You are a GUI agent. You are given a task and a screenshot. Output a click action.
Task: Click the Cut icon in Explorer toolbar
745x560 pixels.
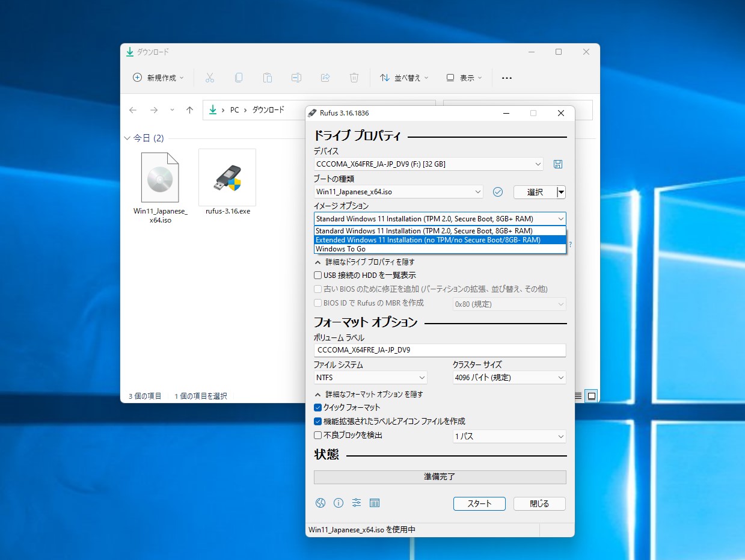tap(209, 78)
